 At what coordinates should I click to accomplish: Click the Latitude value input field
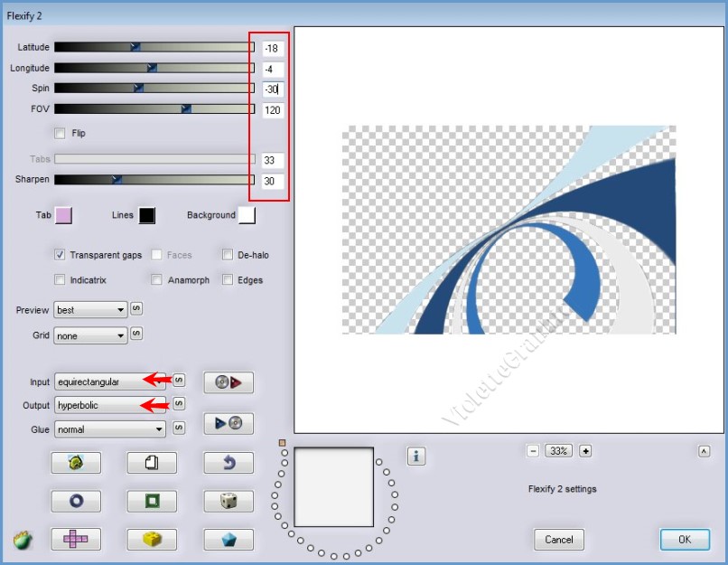pos(273,48)
